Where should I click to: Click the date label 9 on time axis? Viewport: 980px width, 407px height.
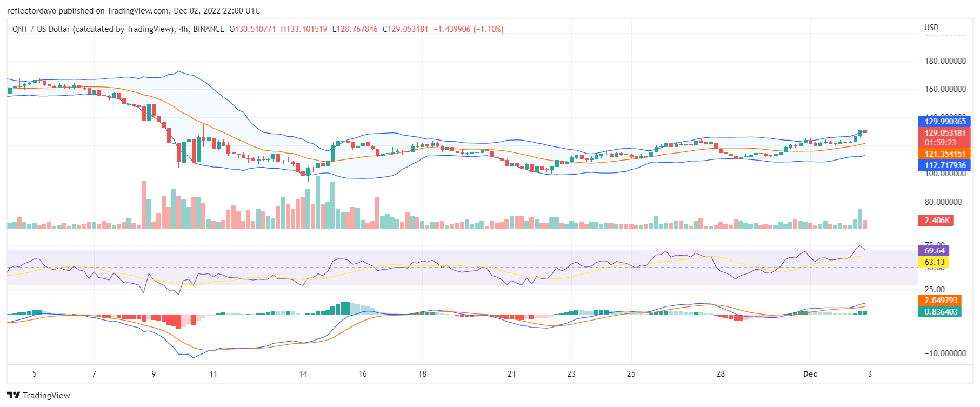pos(154,374)
